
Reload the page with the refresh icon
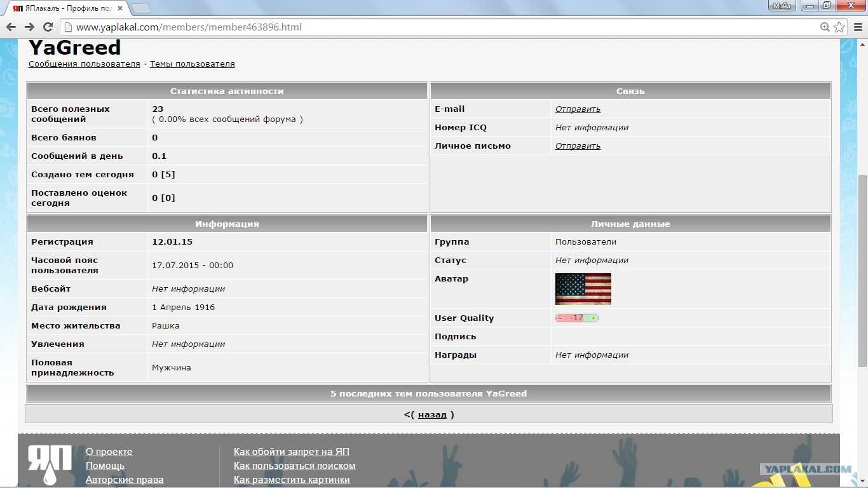48,27
